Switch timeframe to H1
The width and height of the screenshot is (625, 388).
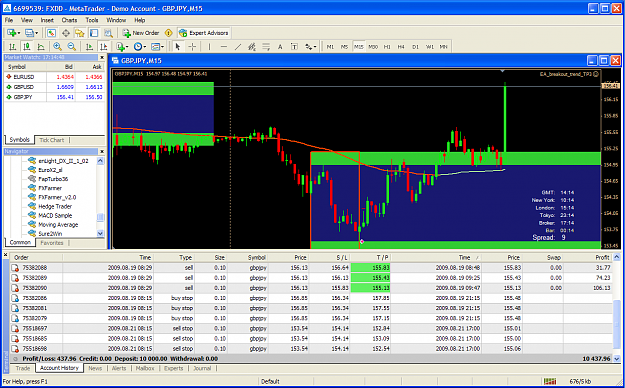(x=387, y=47)
